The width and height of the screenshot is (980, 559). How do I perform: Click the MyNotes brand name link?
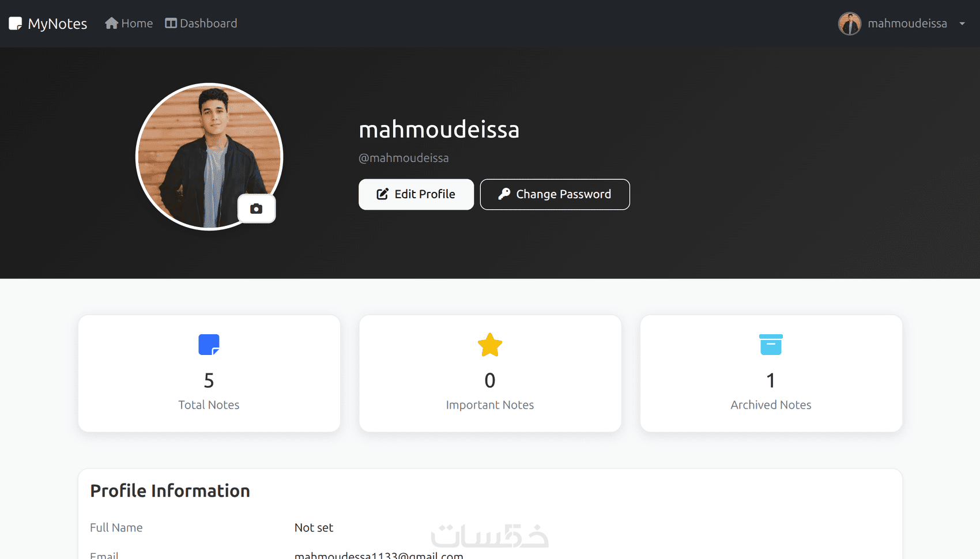click(x=58, y=24)
